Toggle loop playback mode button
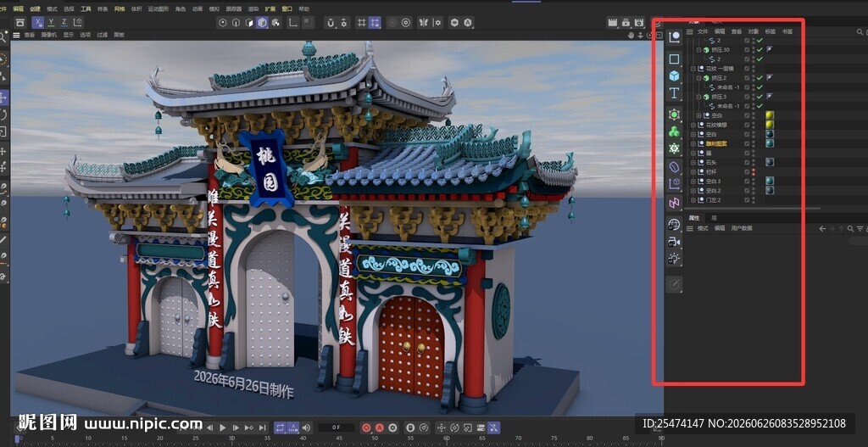The image size is (868, 447). pos(280,427)
